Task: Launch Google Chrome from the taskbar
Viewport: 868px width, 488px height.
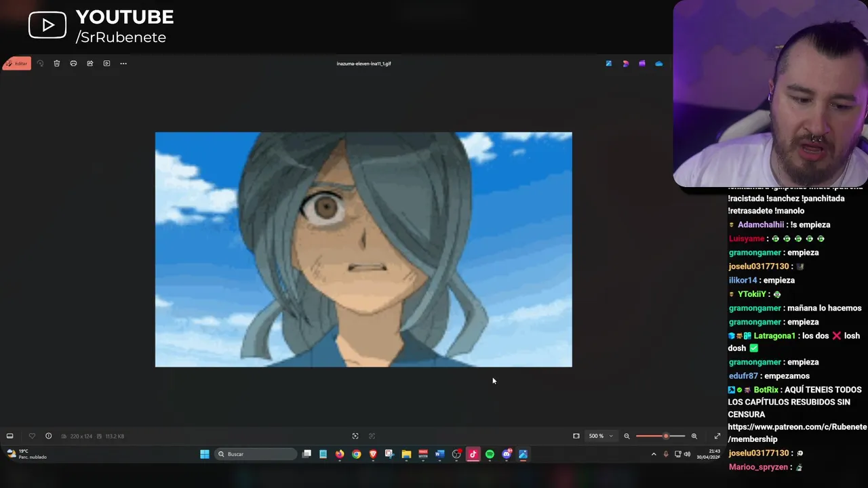Action: click(357, 454)
